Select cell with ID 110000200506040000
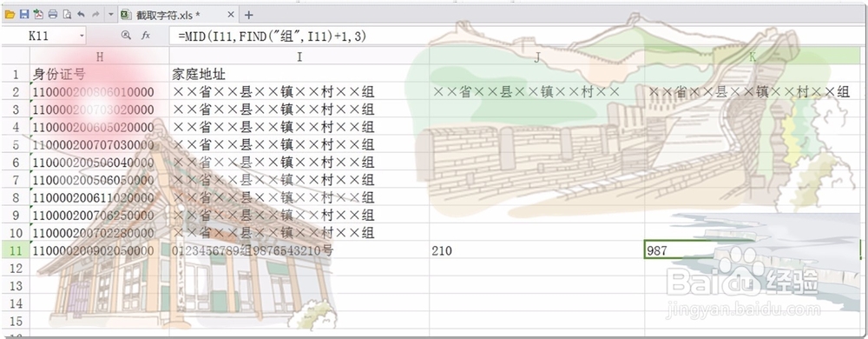 (100, 163)
